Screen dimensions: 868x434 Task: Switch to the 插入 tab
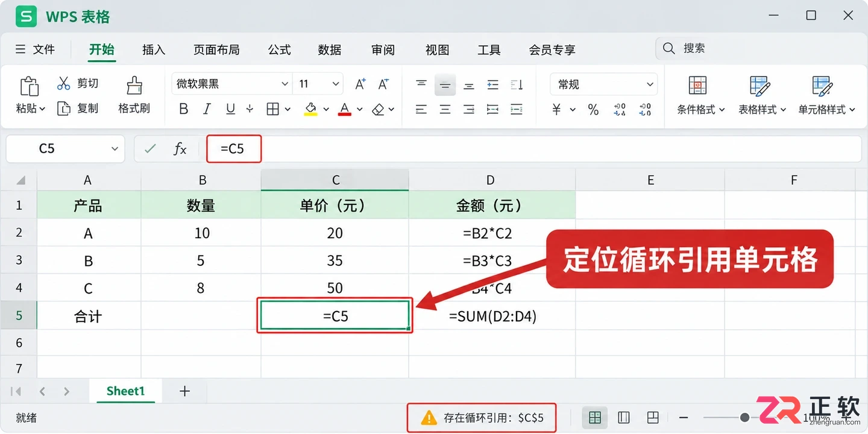coord(154,49)
